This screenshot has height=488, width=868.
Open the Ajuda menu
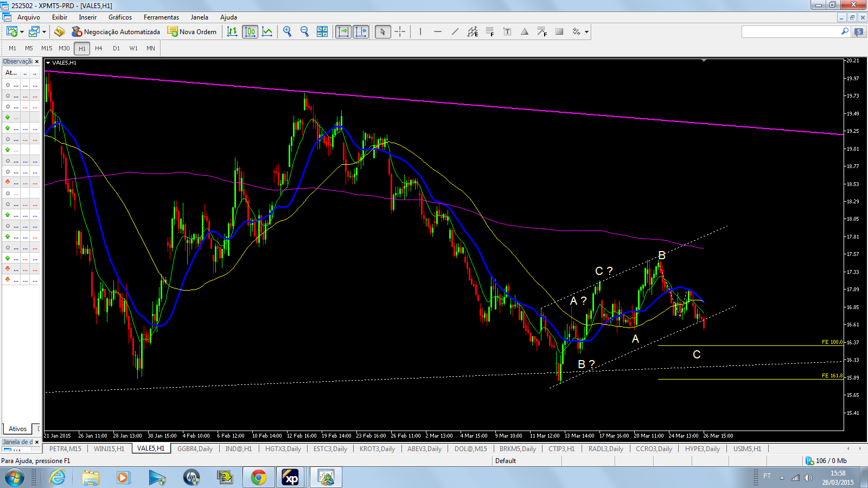tap(228, 17)
